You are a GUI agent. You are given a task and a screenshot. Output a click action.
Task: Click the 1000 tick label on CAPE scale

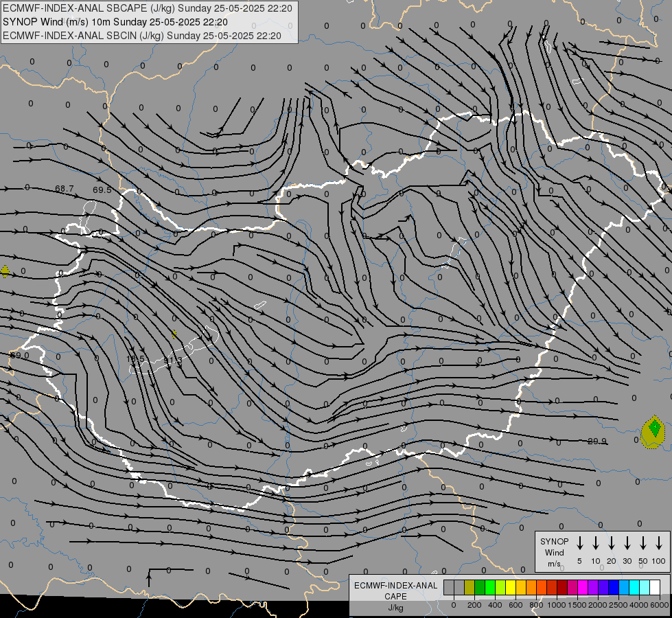(x=557, y=605)
